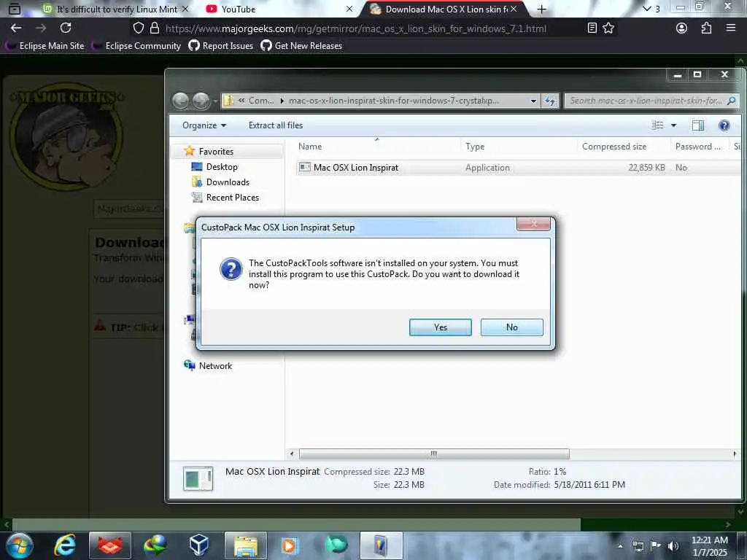Open the browser hamburger menu
The image size is (747, 560).
[x=731, y=28]
